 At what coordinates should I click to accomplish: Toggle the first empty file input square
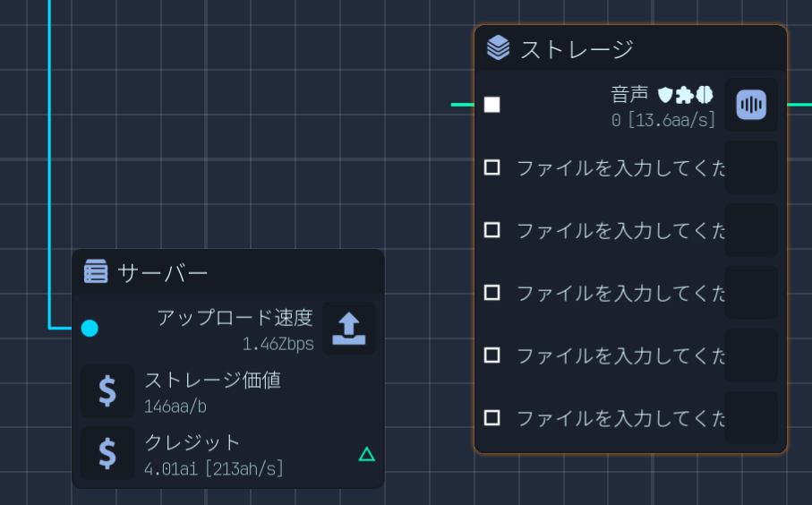coord(491,167)
